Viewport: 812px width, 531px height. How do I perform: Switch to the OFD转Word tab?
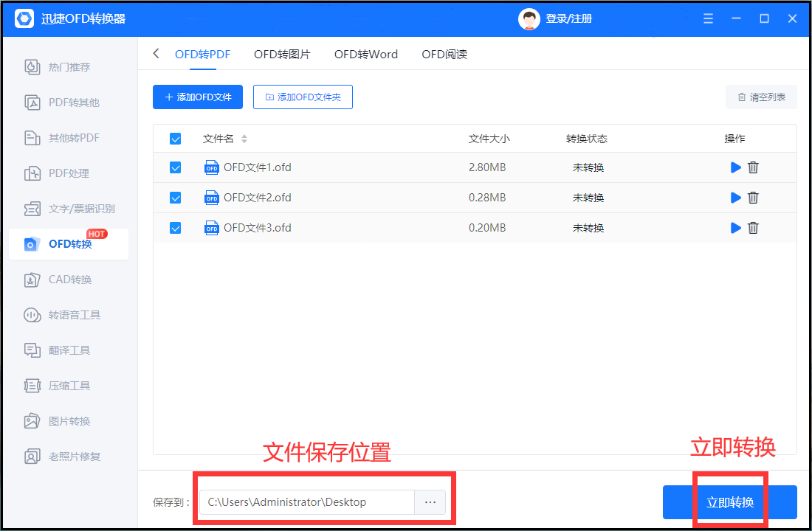point(366,55)
